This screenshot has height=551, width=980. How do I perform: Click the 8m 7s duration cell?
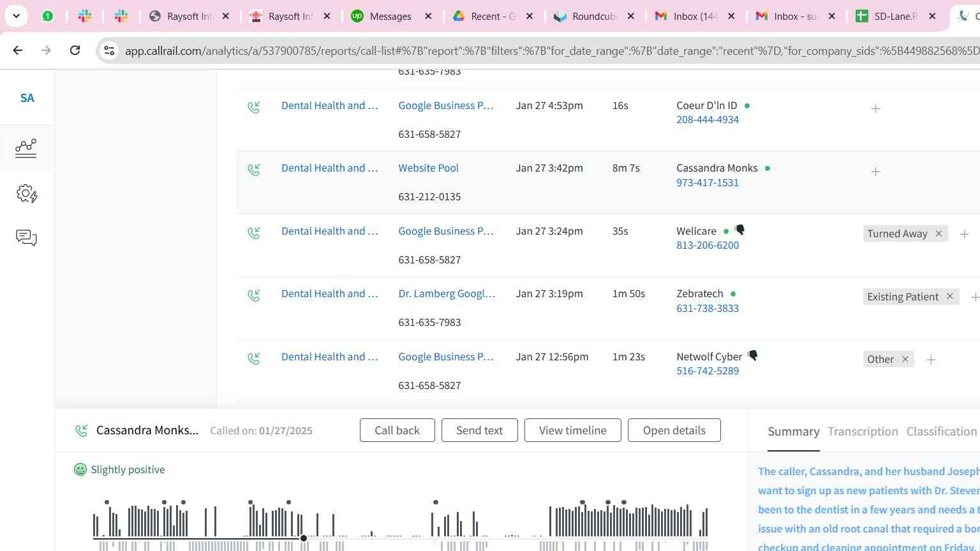click(x=626, y=168)
